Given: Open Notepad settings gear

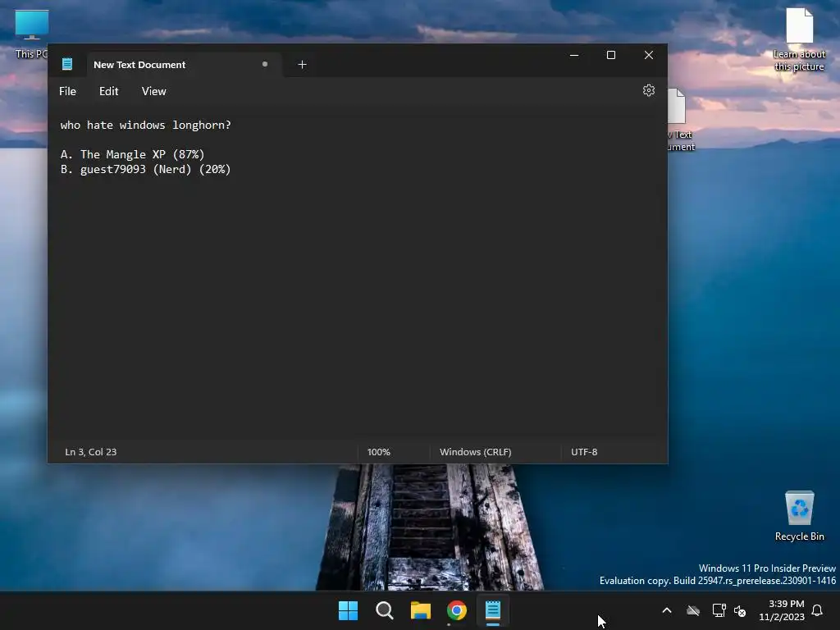Looking at the screenshot, I should [x=648, y=90].
